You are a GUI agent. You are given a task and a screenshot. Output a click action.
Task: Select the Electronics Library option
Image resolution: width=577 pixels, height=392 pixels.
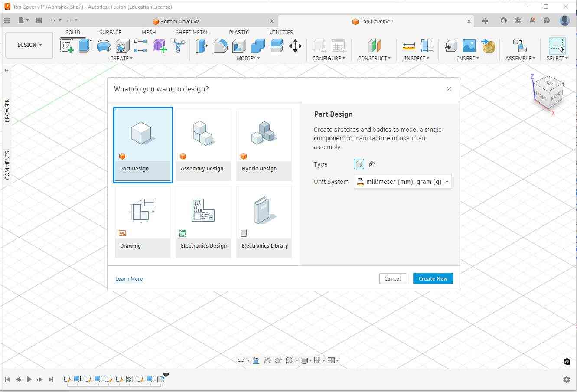coord(264,222)
